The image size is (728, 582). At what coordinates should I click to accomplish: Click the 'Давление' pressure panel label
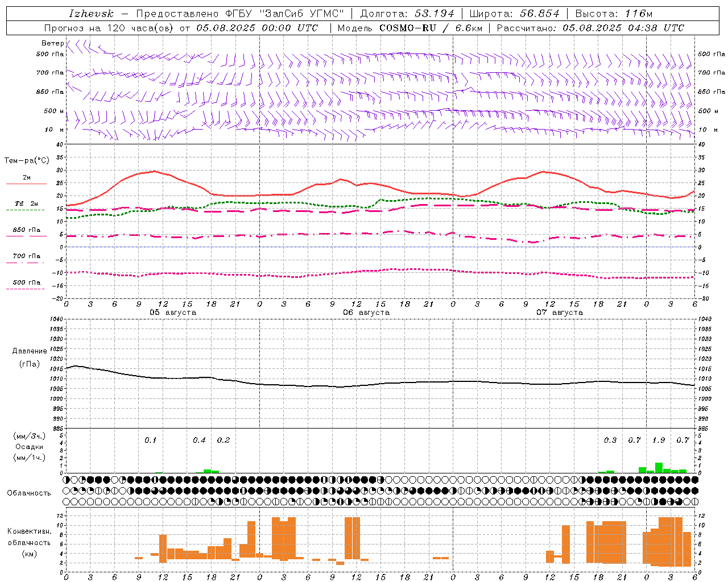[30, 351]
